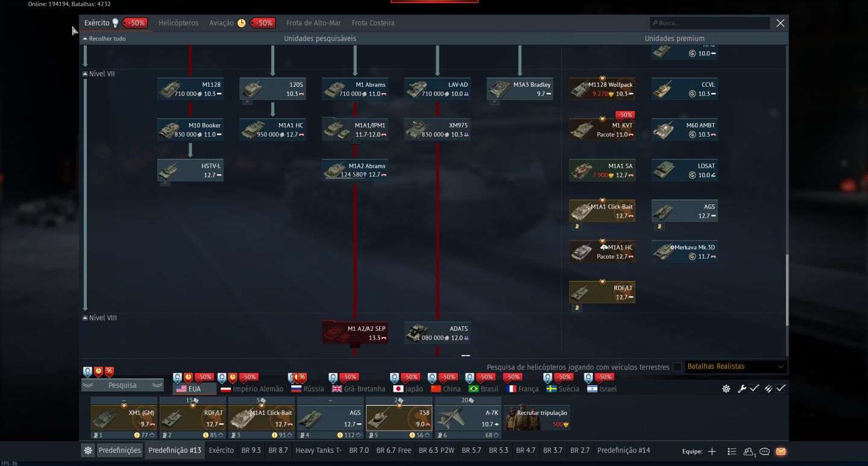
Task: Open the list icon right of Equipe plus
Action: 732,452
